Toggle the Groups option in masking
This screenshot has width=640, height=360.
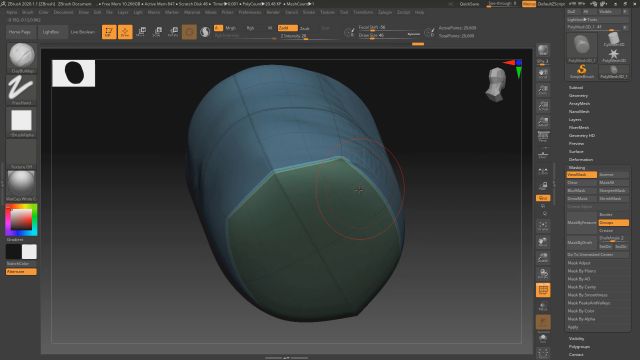pyautogui.click(x=613, y=223)
